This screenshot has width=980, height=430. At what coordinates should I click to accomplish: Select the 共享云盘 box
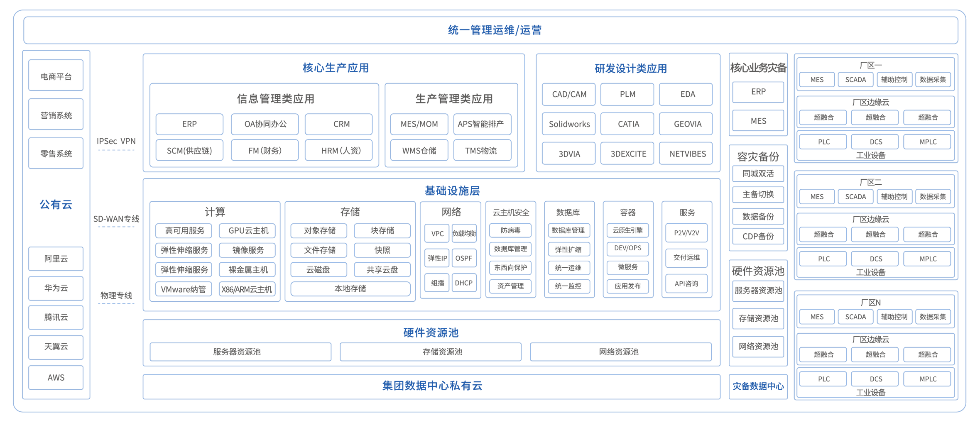[x=382, y=270]
